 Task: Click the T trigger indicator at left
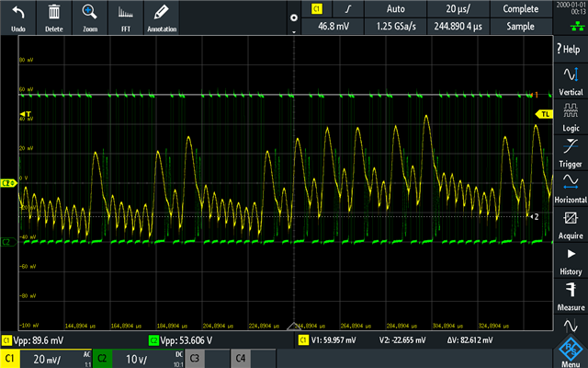tap(26, 114)
